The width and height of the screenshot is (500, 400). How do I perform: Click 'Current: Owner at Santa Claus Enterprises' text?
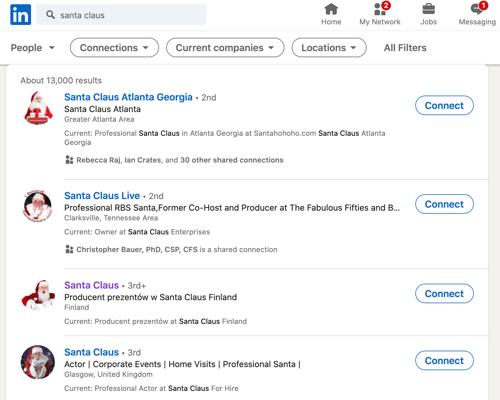click(x=137, y=232)
